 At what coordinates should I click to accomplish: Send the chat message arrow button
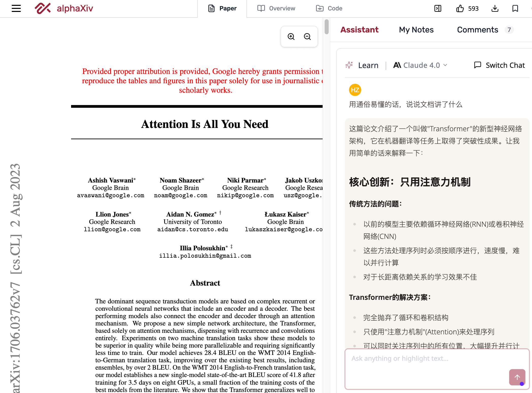click(517, 377)
